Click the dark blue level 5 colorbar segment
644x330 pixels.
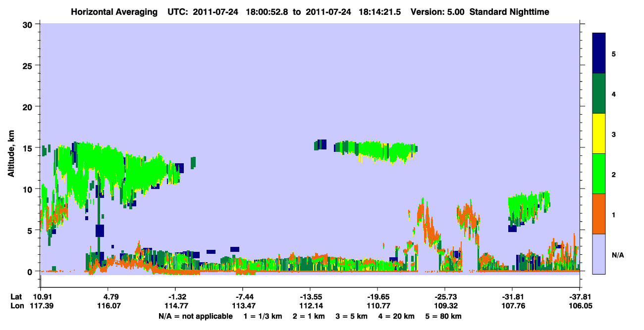[x=599, y=53]
